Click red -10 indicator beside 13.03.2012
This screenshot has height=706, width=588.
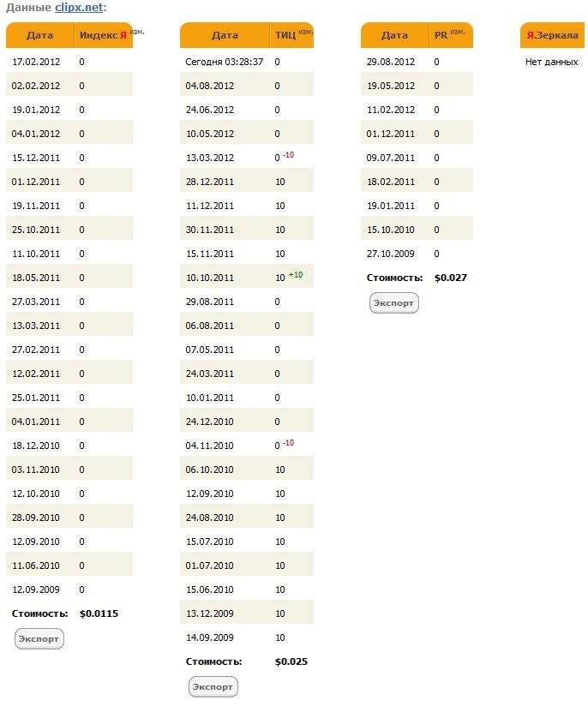pos(288,155)
